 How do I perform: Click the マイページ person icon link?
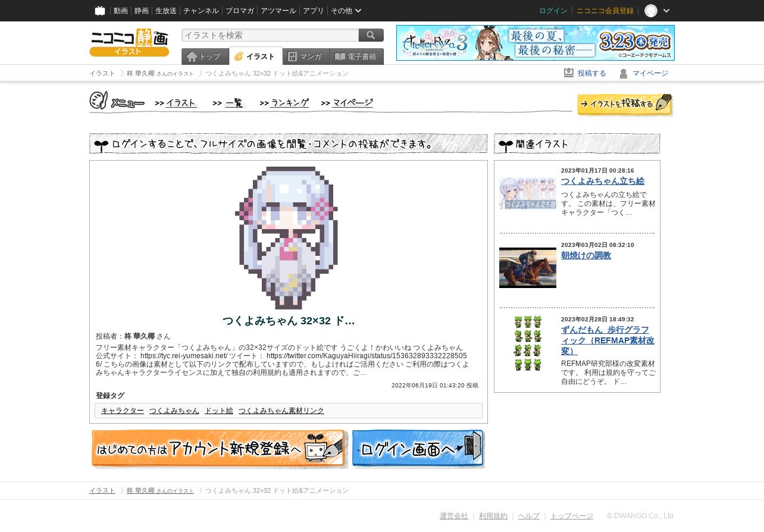click(644, 73)
